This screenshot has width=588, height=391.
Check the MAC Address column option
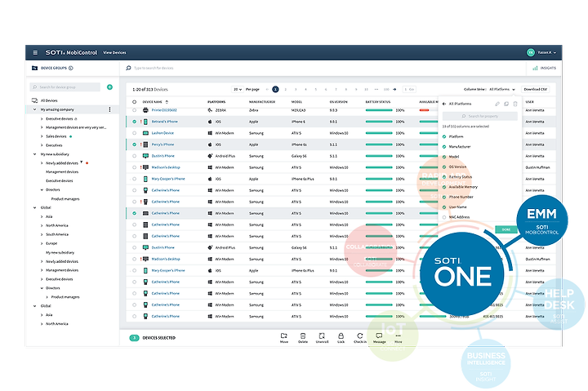pos(444,217)
